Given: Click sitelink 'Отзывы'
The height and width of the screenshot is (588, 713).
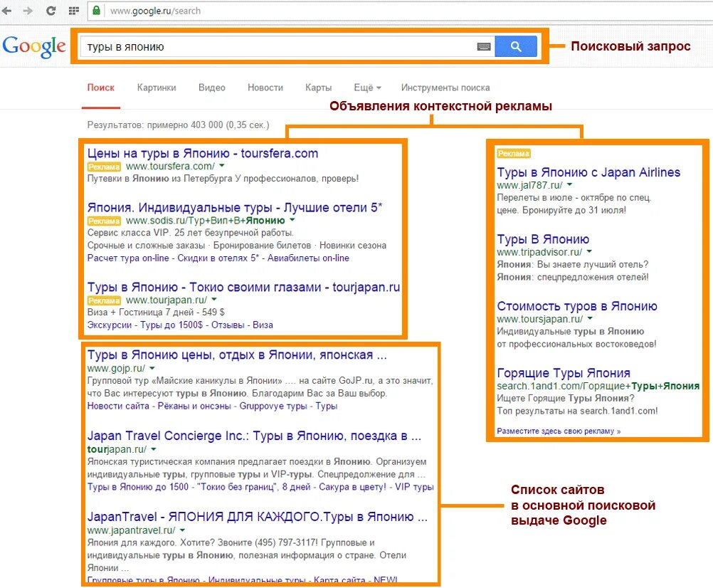Looking at the screenshot, I should point(228,325).
